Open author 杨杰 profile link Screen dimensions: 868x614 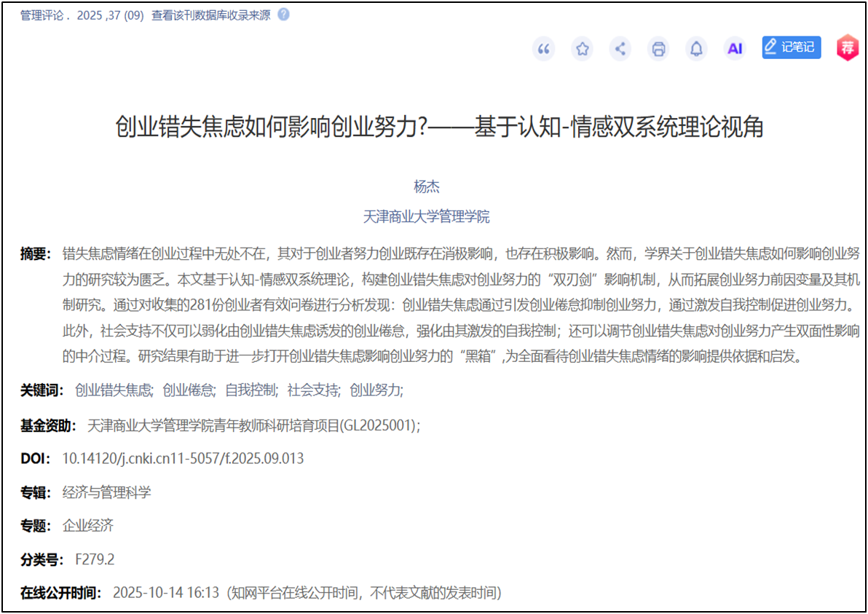click(427, 186)
